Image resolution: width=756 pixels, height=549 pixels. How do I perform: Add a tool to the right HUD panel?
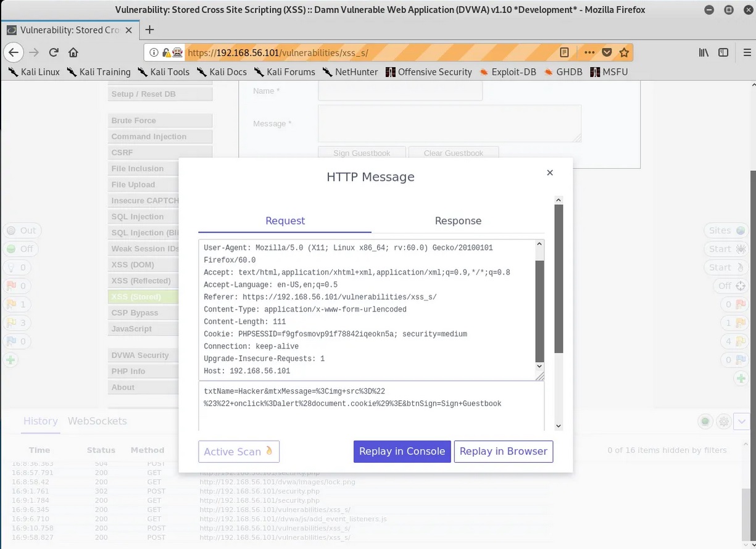click(x=741, y=378)
